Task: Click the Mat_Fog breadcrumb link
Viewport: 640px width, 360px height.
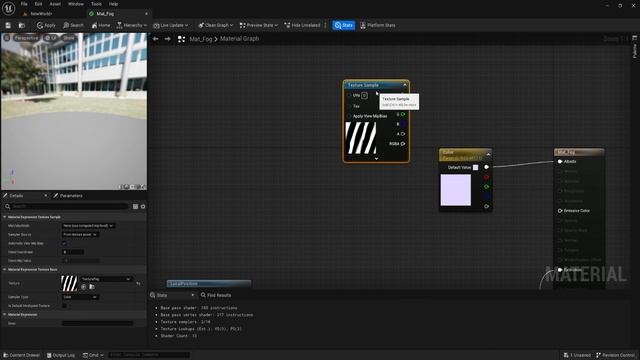Action: [x=201, y=39]
